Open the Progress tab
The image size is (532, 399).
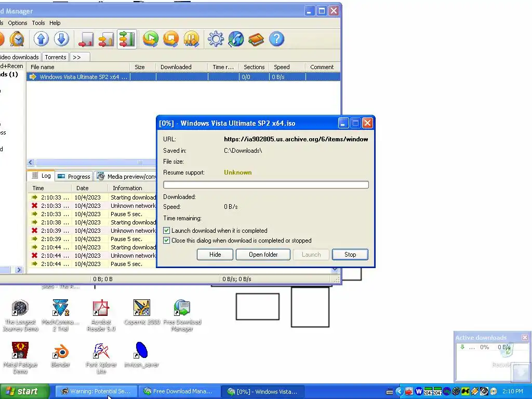[x=74, y=177]
